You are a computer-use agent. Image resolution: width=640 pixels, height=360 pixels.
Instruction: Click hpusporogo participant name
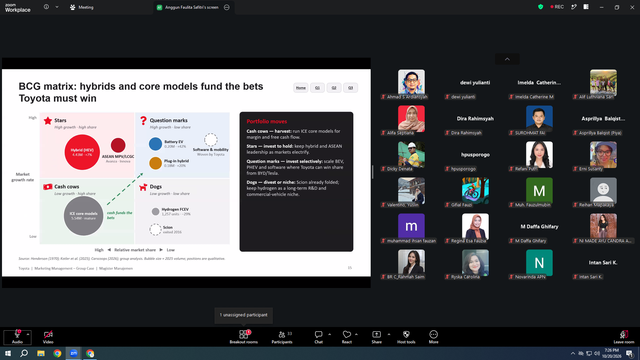[475, 155]
